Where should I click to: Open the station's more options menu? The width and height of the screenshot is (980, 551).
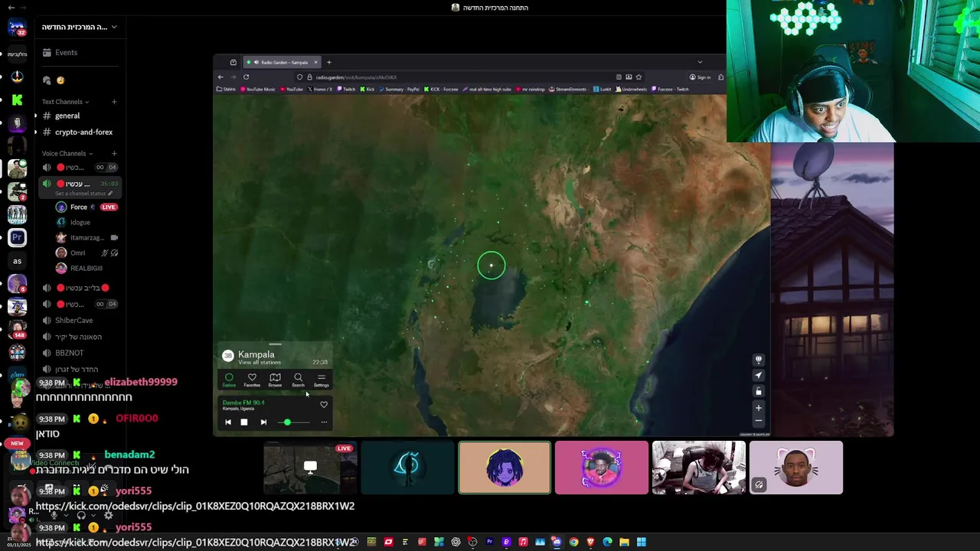tap(324, 422)
